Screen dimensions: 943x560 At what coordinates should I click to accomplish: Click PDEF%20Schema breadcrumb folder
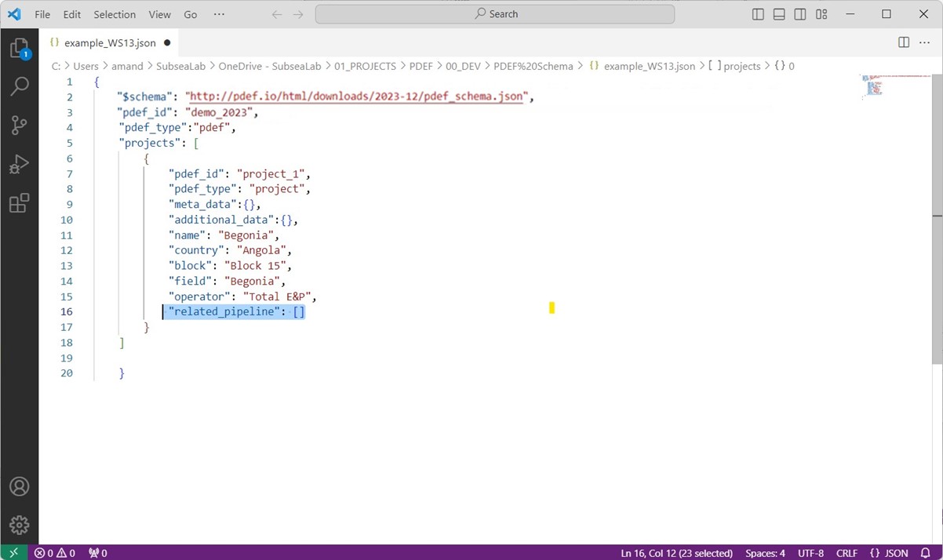click(x=533, y=66)
